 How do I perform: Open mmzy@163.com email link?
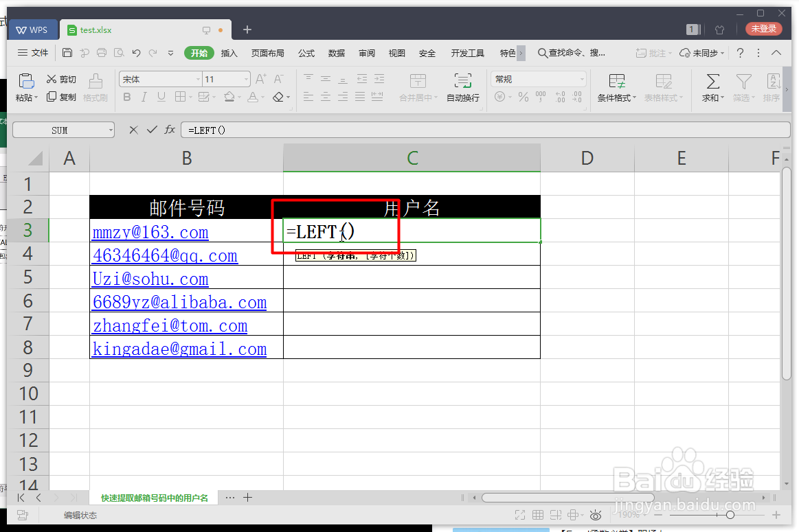(150, 232)
